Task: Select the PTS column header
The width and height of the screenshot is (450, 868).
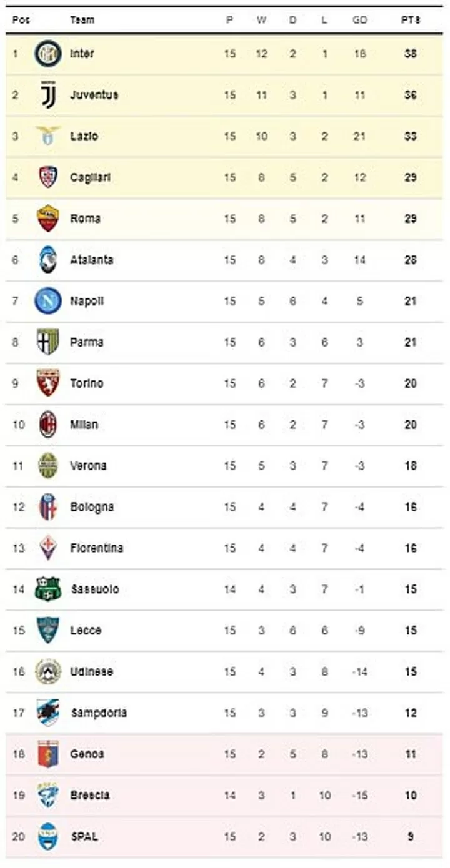Action: (411, 20)
